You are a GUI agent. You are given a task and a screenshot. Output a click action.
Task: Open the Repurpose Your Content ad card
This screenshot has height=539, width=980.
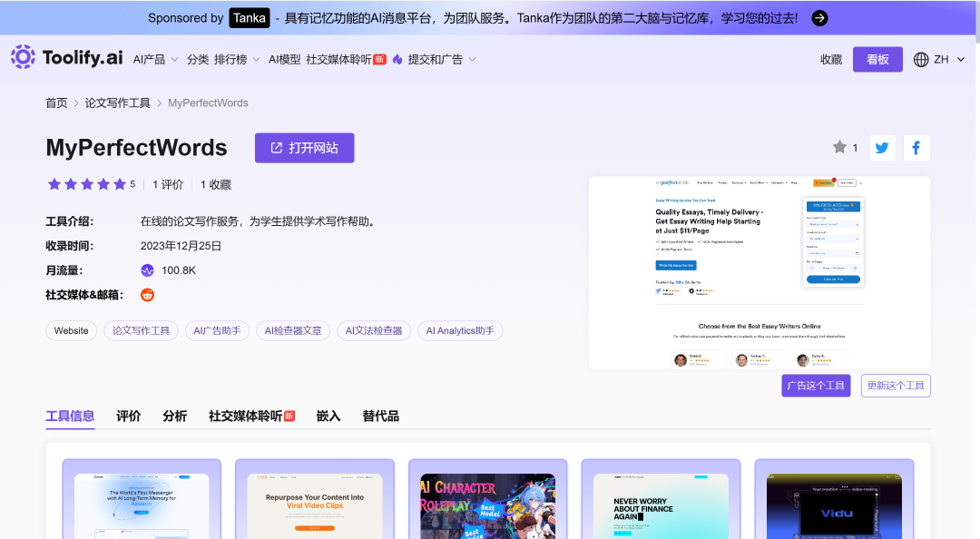click(x=315, y=499)
